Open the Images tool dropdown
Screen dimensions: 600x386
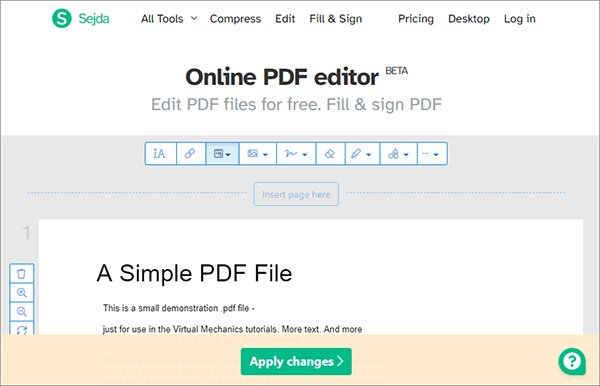point(258,154)
